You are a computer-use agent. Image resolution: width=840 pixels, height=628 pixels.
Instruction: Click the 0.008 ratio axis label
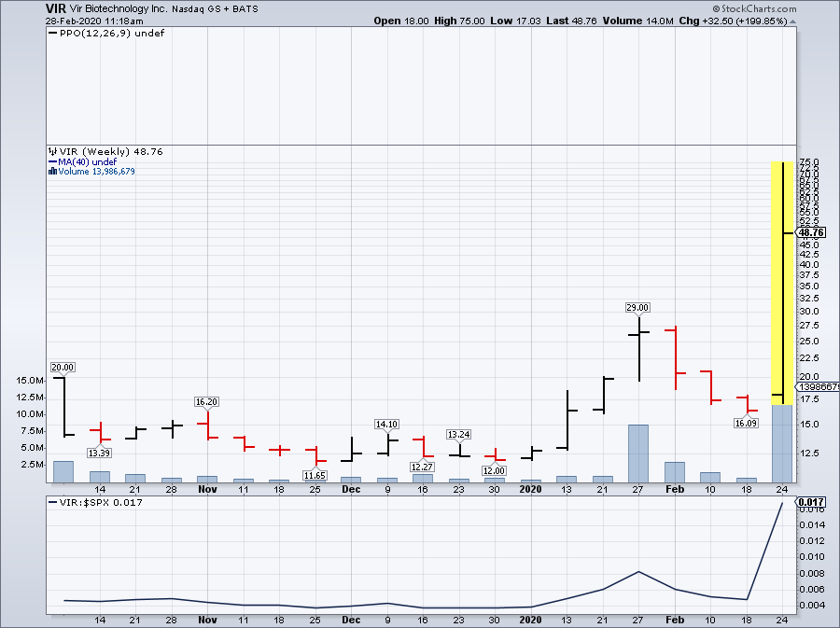coord(812,573)
